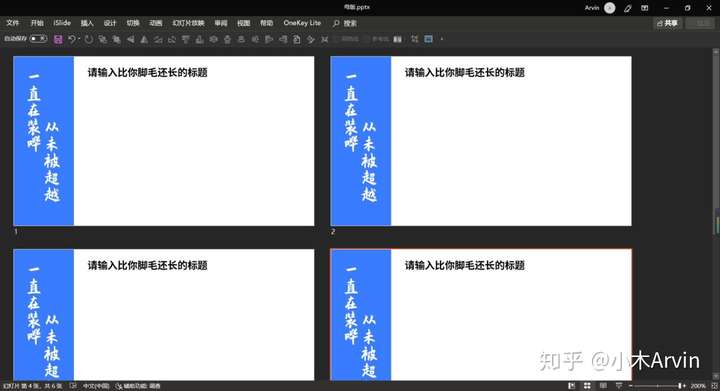Open the 文件 menu
Screen dimensions: 720x391
(x=13, y=23)
